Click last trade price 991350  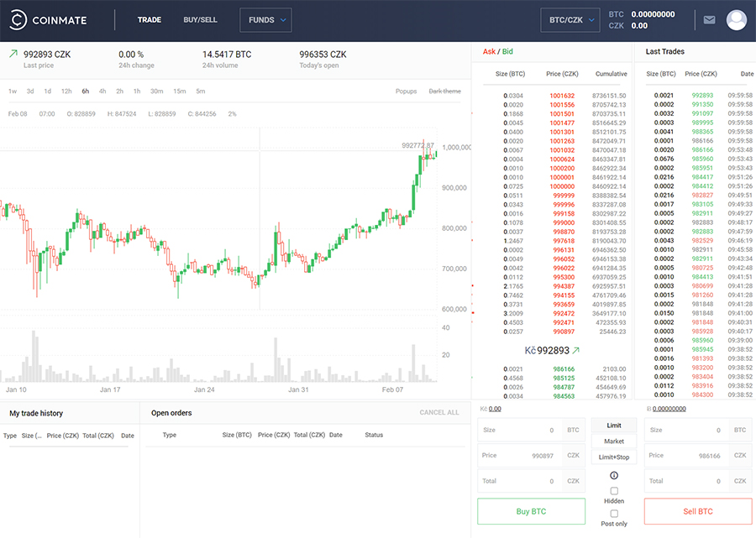pos(702,105)
